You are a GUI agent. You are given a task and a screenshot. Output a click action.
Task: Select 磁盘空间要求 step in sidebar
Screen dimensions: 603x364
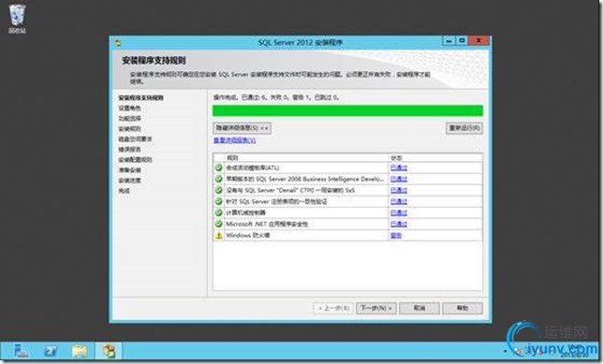click(x=135, y=138)
